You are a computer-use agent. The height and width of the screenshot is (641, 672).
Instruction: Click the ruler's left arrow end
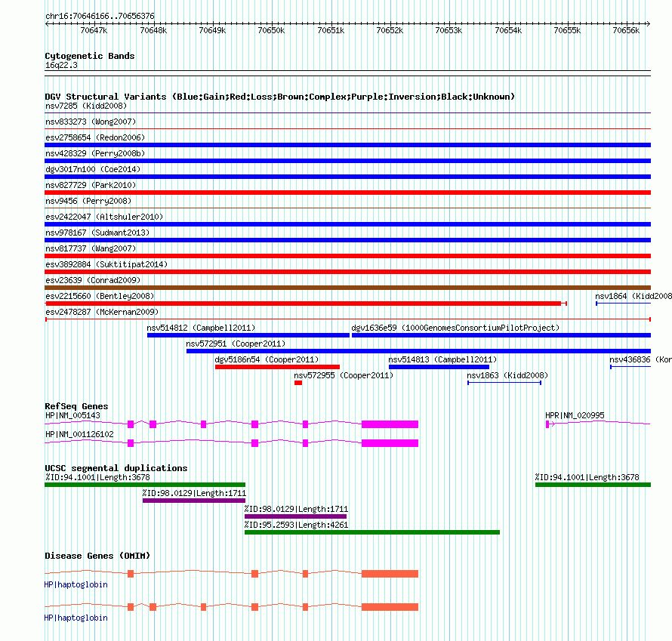pos(47,23)
